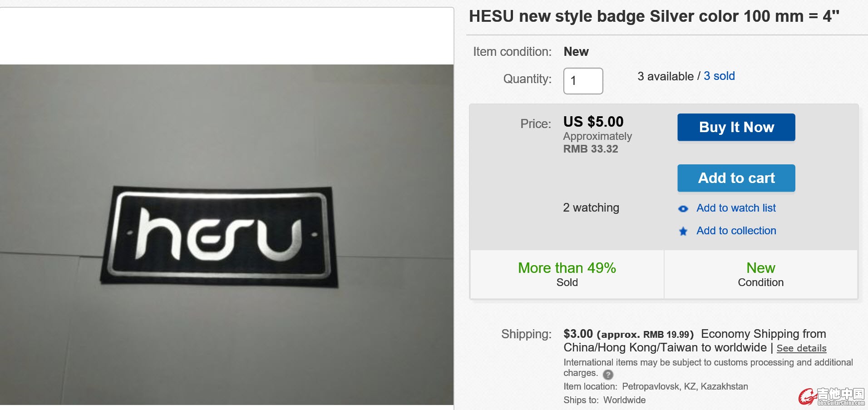
Task: Click the More than 49% Sold box
Action: point(567,274)
